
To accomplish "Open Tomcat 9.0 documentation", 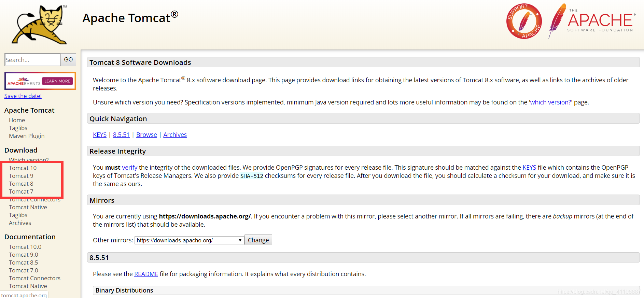I will [x=24, y=255].
